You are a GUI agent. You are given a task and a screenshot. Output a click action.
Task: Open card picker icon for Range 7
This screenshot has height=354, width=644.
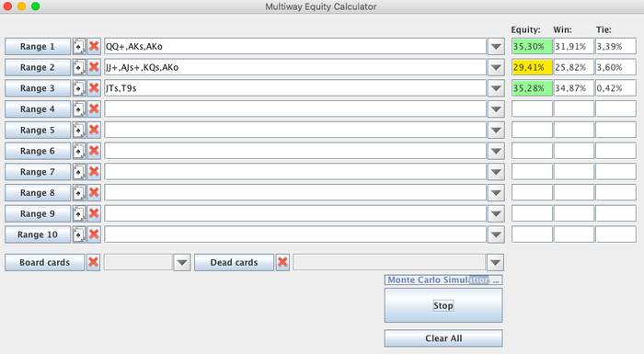coord(79,172)
